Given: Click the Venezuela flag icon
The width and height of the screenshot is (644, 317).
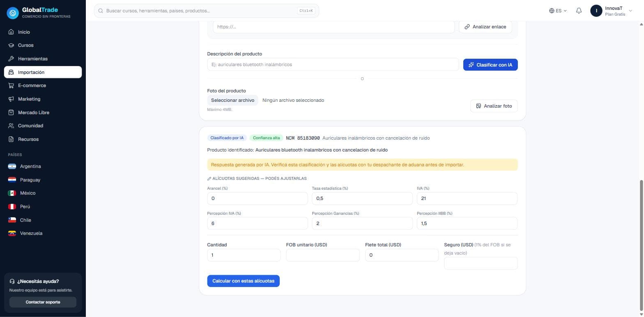Looking at the screenshot, I should (12, 233).
